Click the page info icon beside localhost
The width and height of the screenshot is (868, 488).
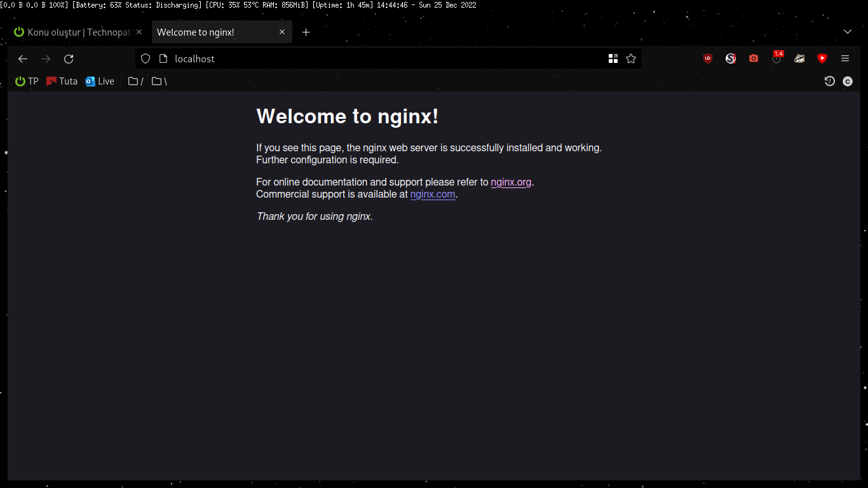click(163, 59)
